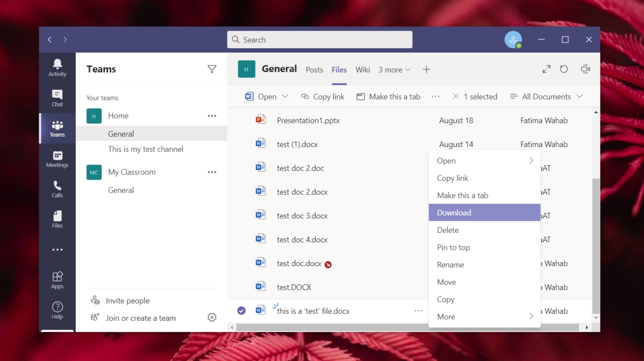
Task: Switch to the Wiki tab
Action: 363,70
